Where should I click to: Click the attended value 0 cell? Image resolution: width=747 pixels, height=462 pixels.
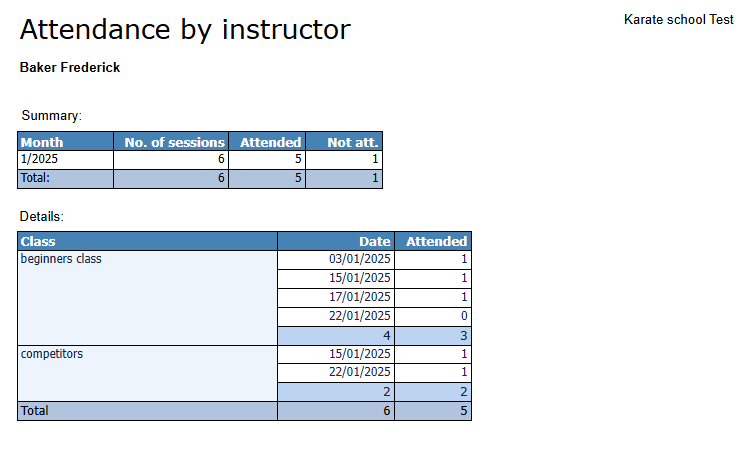[x=433, y=317]
